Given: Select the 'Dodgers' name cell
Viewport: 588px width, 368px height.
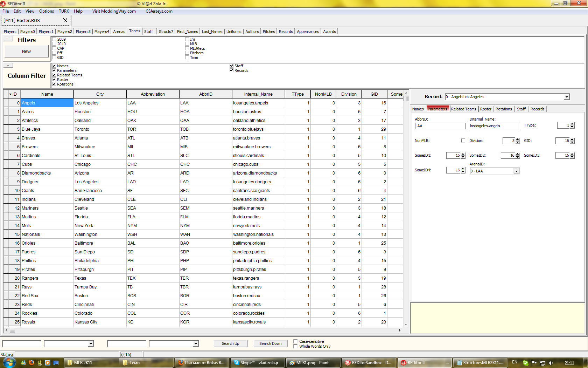Looking at the screenshot, I should pyautogui.click(x=47, y=182).
